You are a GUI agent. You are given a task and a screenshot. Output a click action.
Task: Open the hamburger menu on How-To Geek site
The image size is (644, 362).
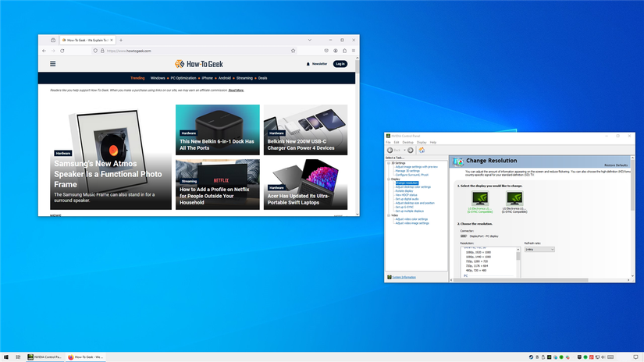[x=52, y=64]
